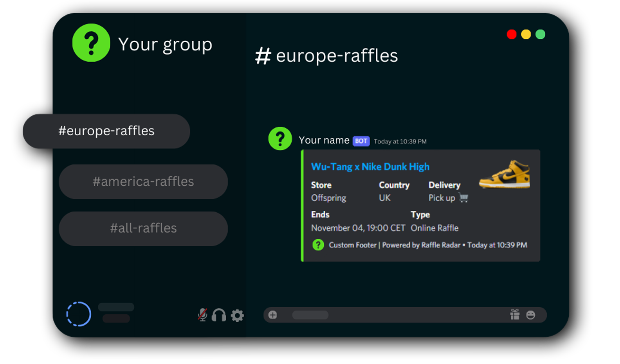Click the user avatar dashed circle
Viewport: 620px width, 364px height.
79,314
